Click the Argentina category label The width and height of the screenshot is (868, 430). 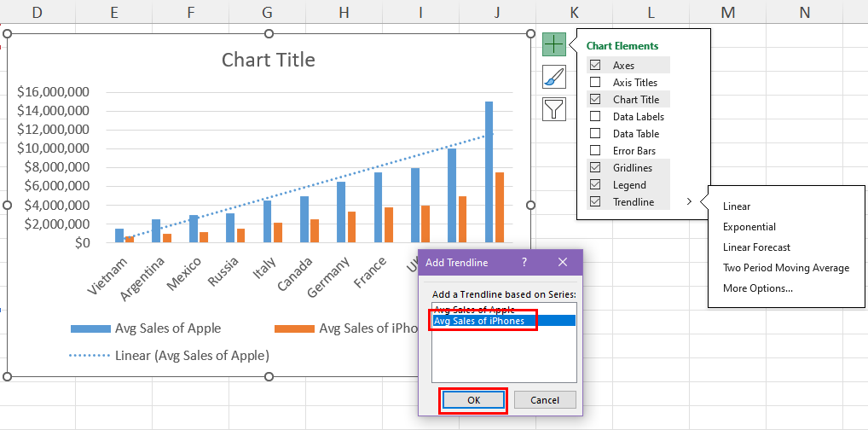tap(142, 279)
